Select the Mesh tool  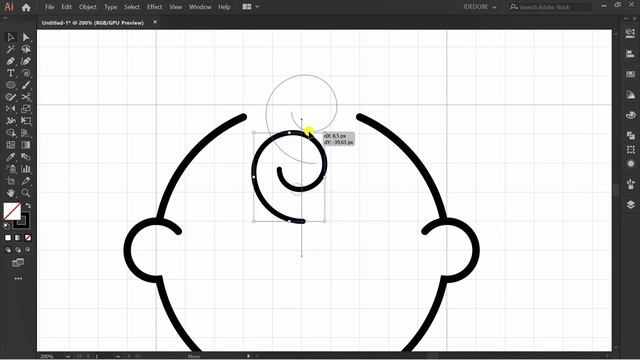(x=11, y=145)
